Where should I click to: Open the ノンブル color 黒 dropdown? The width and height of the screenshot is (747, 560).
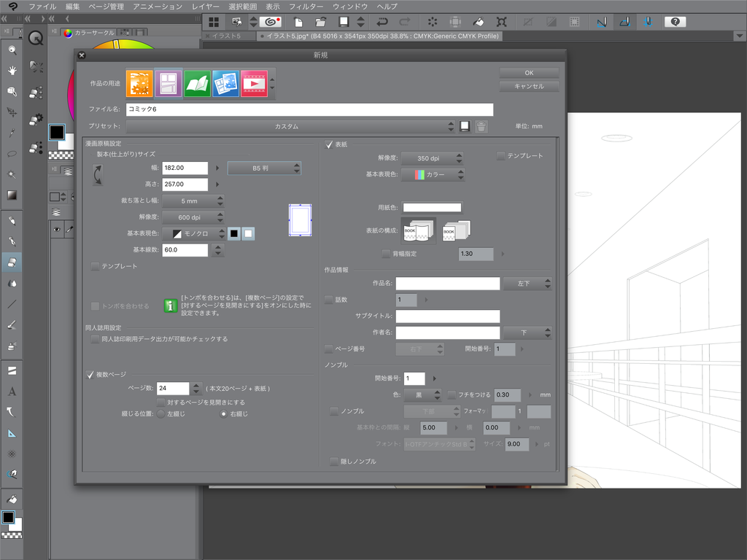(422, 394)
